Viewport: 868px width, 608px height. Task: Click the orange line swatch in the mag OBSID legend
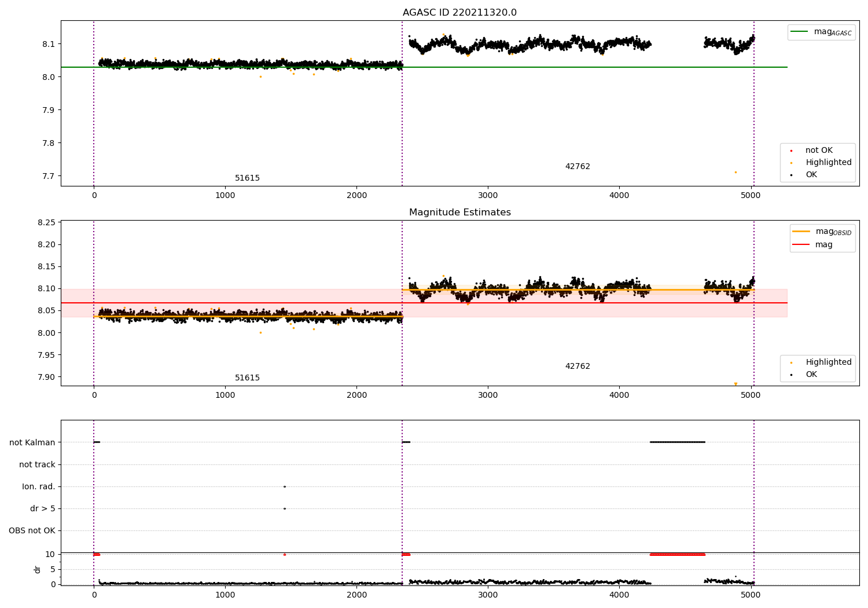click(x=801, y=232)
